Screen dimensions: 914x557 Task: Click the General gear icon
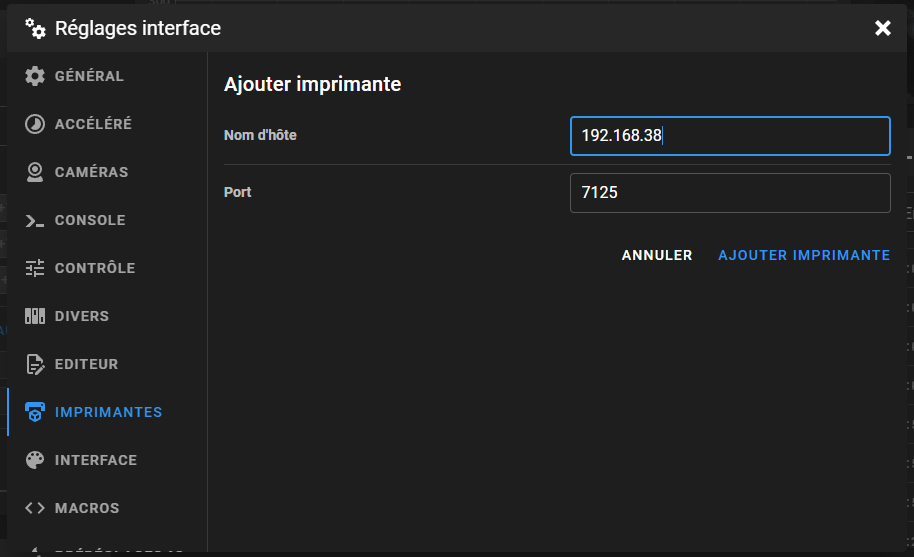[35, 76]
